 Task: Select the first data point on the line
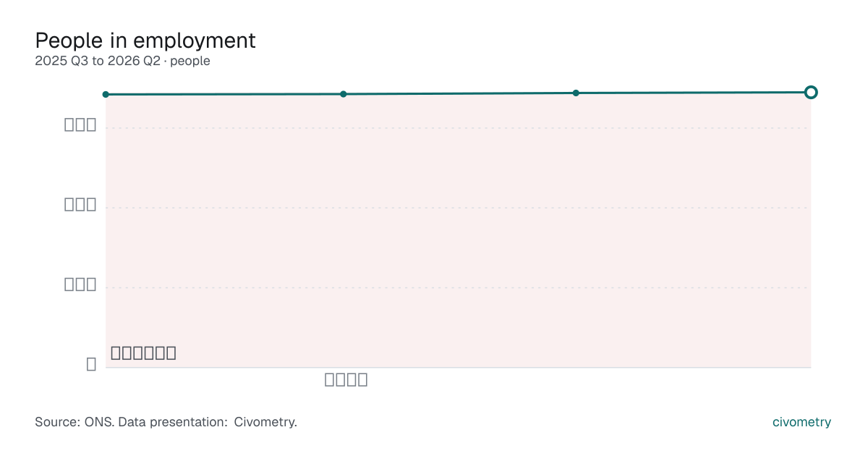tap(106, 94)
